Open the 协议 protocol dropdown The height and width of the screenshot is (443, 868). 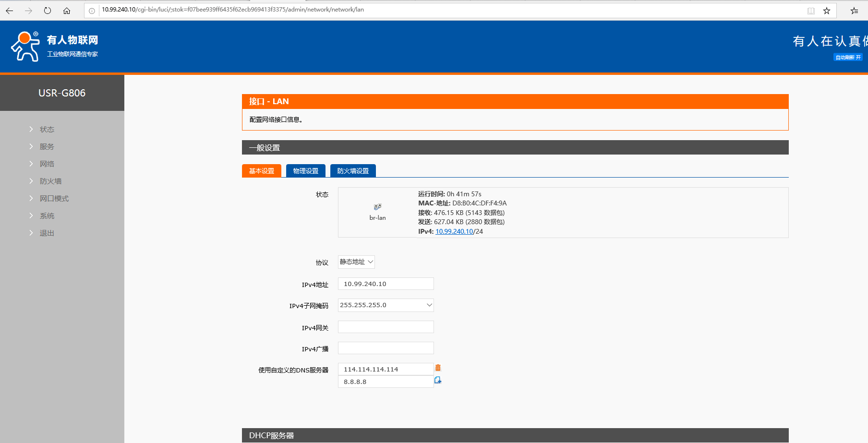point(356,262)
